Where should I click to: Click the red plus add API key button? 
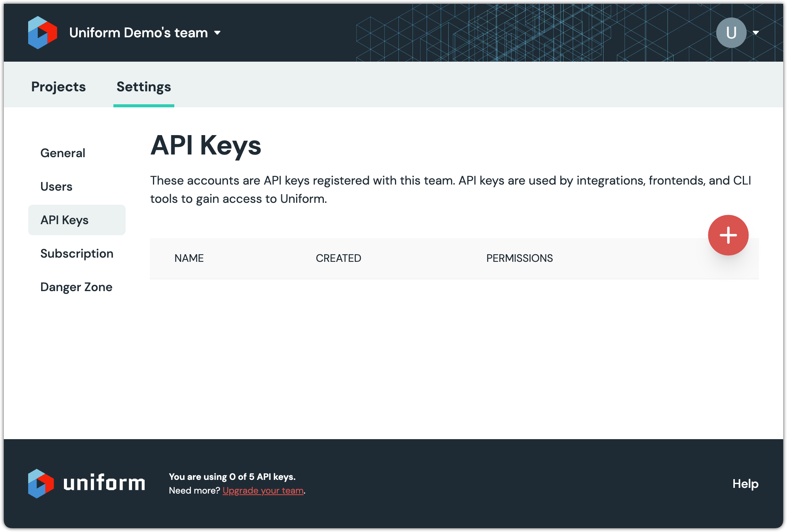[x=728, y=235]
